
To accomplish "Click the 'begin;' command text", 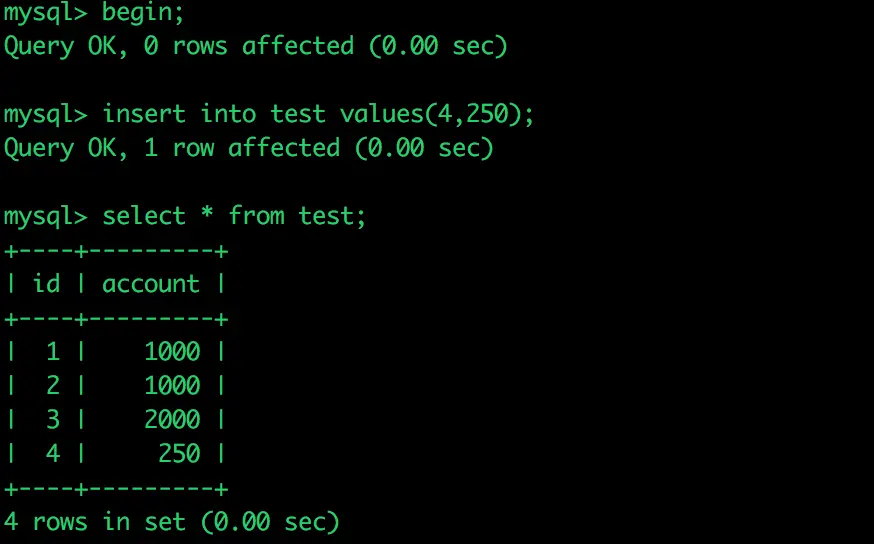I will click(143, 12).
